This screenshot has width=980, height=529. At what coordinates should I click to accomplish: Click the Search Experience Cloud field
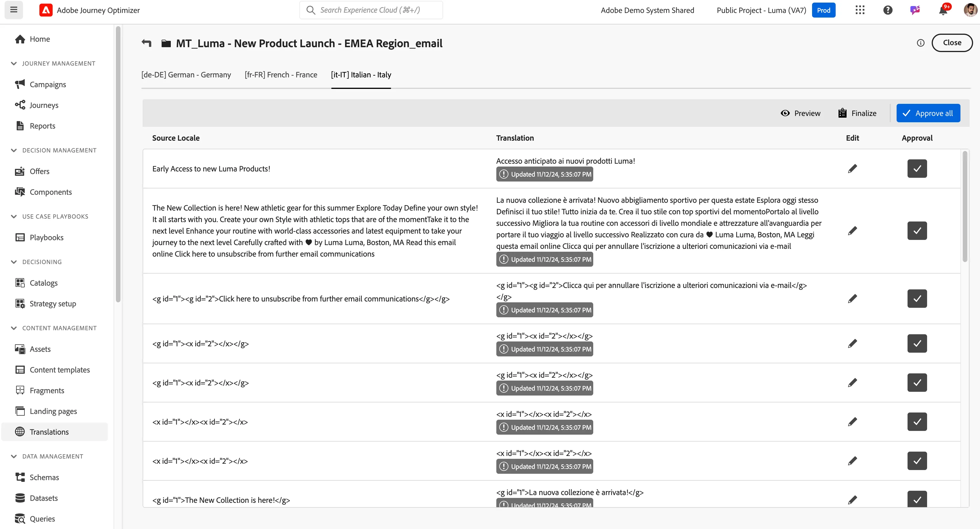click(371, 10)
